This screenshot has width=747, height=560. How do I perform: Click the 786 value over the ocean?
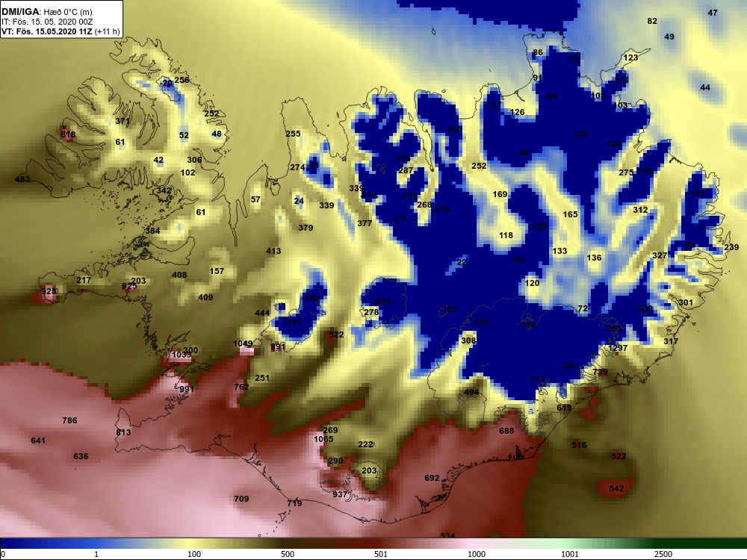(x=69, y=420)
